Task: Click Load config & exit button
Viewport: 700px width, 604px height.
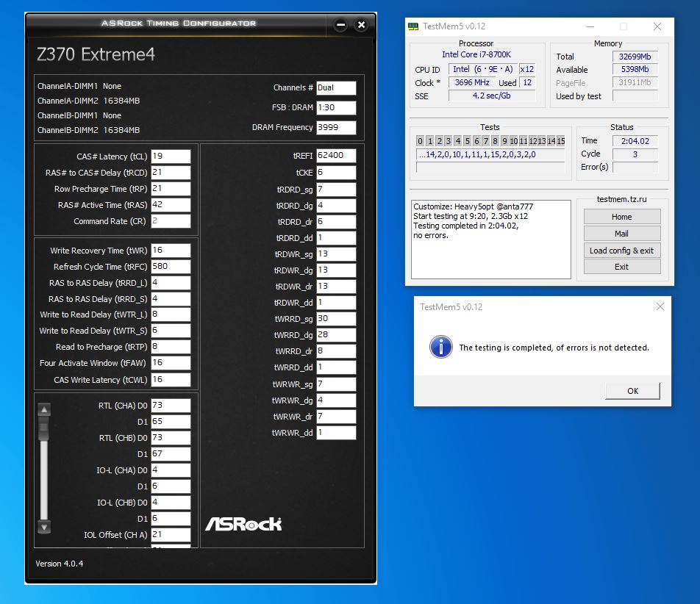Action: point(622,251)
